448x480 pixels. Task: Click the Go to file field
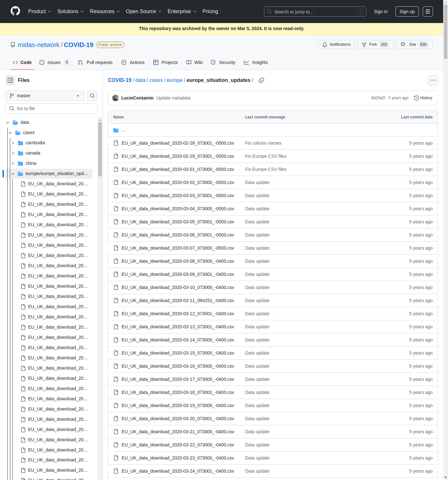click(x=51, y=108)
